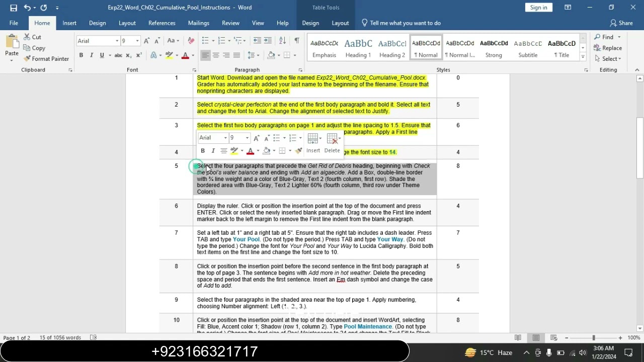Click the Delete table icon in the mini toolbar
Viewport: 644px width, 362px height.
coord(332,143)
